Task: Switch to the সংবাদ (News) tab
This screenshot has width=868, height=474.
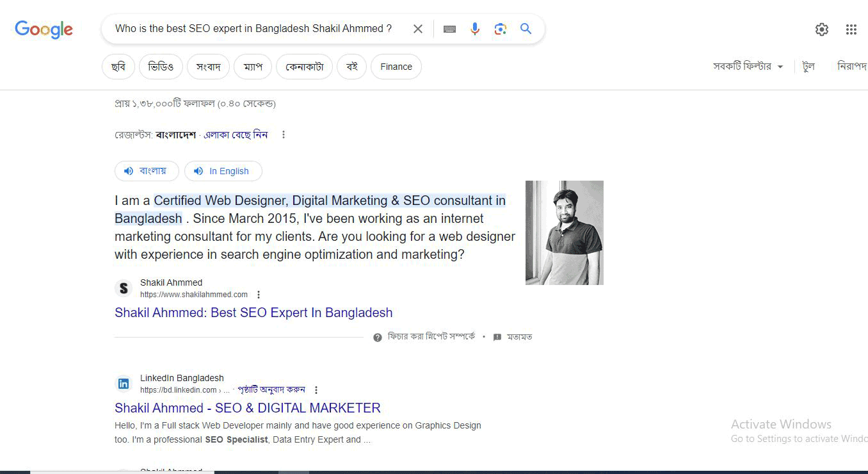Action: click(x=209, y=67)
